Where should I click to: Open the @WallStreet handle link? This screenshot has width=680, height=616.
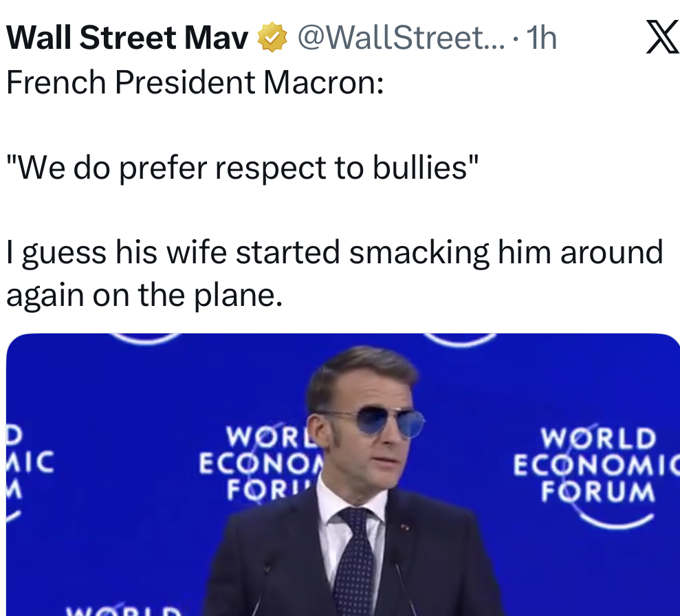(x=391, y=38)
